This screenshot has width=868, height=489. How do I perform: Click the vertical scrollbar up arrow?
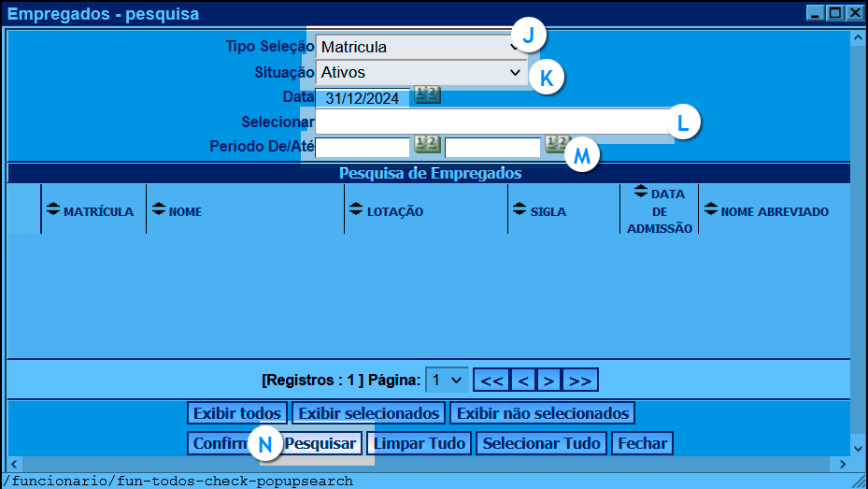point(858,37)
